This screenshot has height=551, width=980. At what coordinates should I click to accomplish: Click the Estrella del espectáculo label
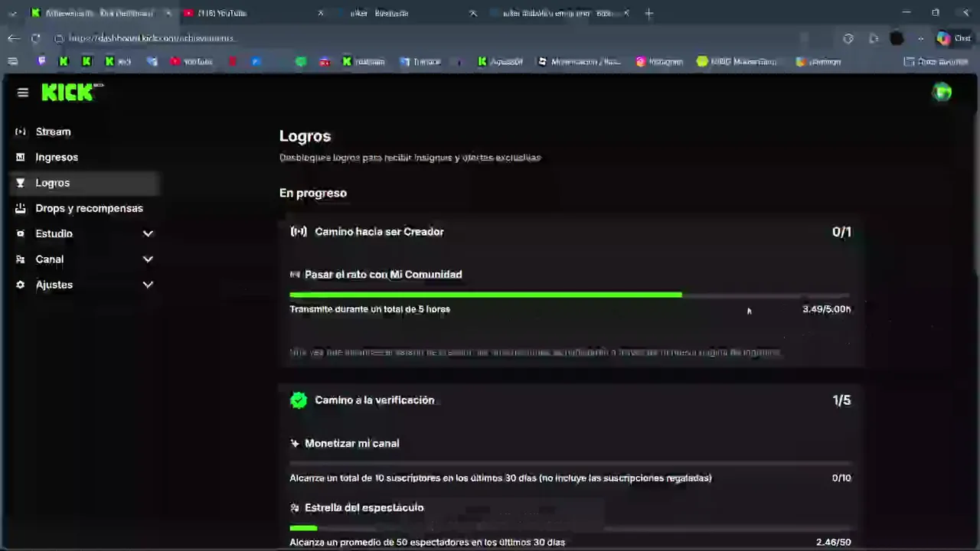(x=364, y=507)
